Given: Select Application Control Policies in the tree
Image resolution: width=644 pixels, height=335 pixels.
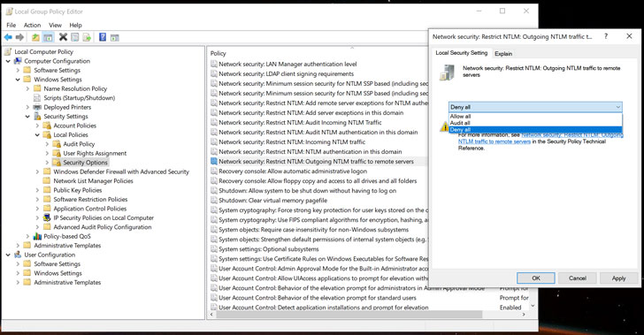Looking at the screenshot, I should pos(90,209).
